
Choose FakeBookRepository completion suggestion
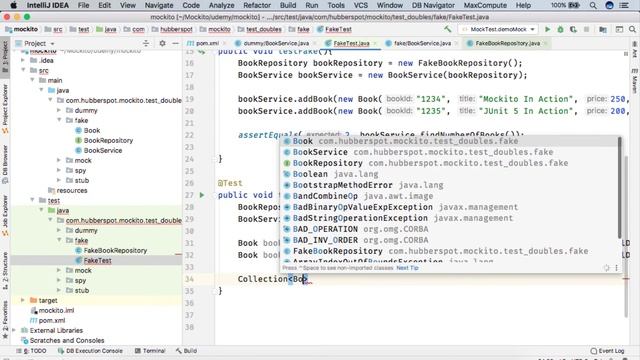[x=450, y=251]
